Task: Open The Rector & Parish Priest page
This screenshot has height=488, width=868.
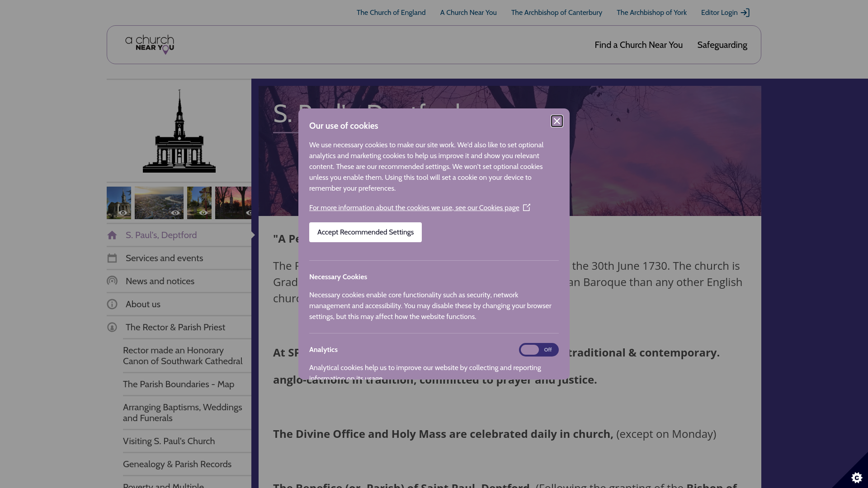Action: click(179, 327)
